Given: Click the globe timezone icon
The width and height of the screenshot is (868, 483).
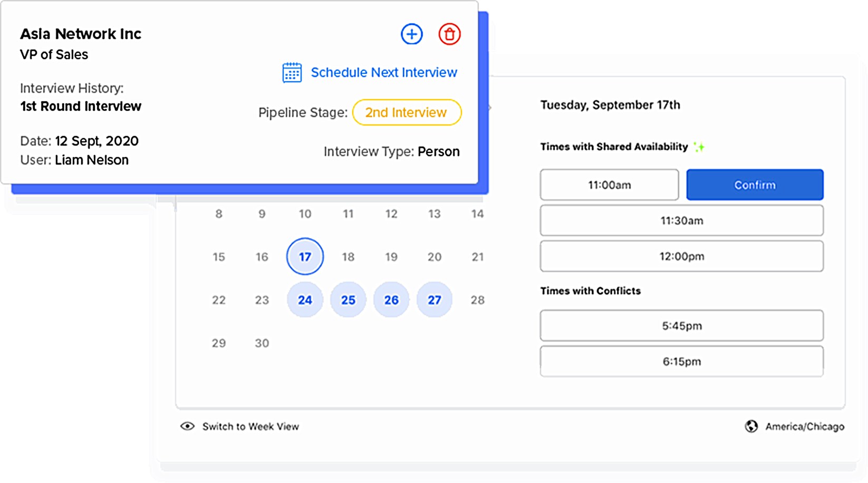Looking at the screenshot, I should 751,426.
